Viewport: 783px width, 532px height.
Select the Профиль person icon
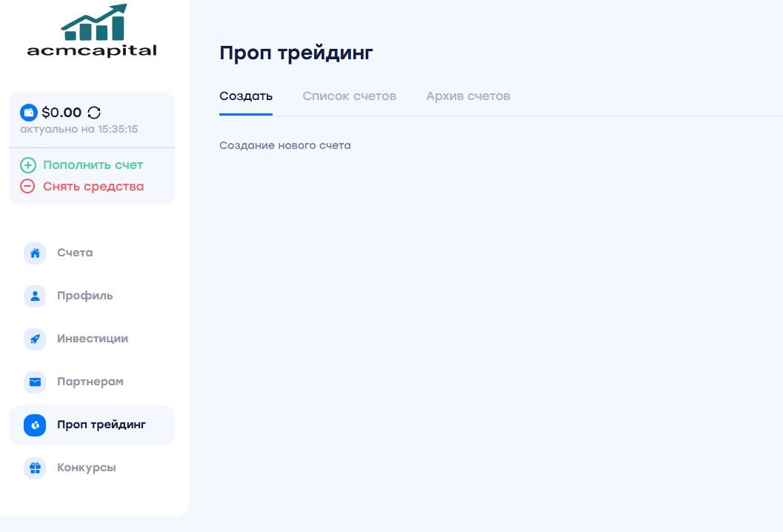35,296
